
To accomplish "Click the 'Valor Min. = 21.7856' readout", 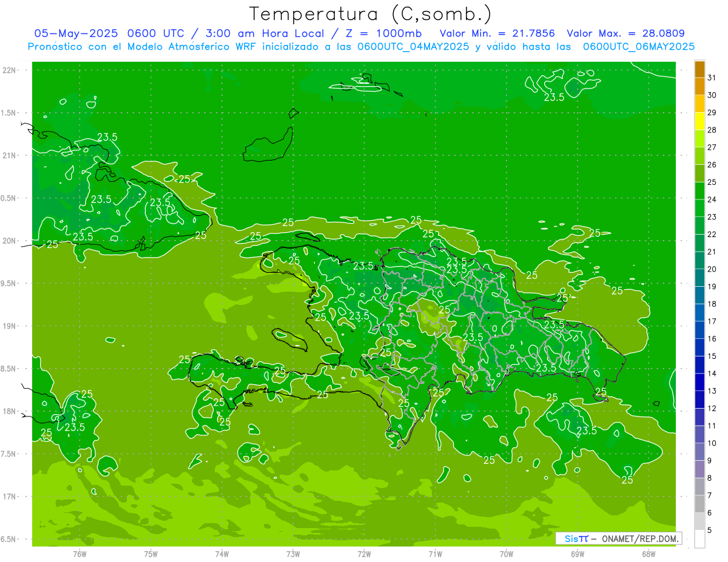I will 497,33.
